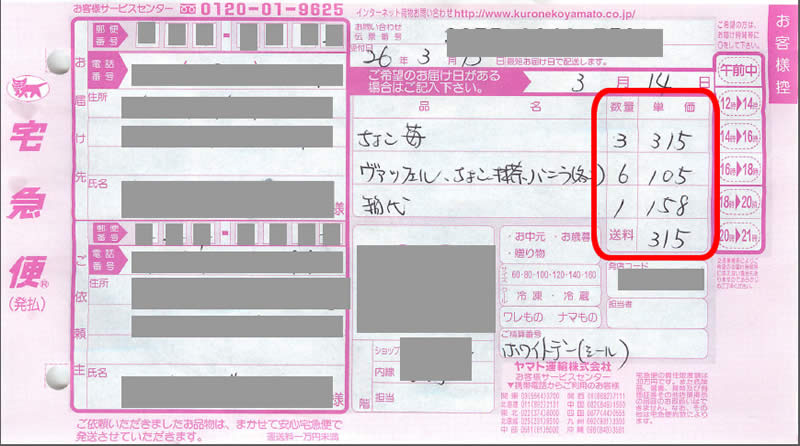Viewport: 800px width, 446px height.
Task: Click the 送料 label
Action: click(x=621, y=235)
